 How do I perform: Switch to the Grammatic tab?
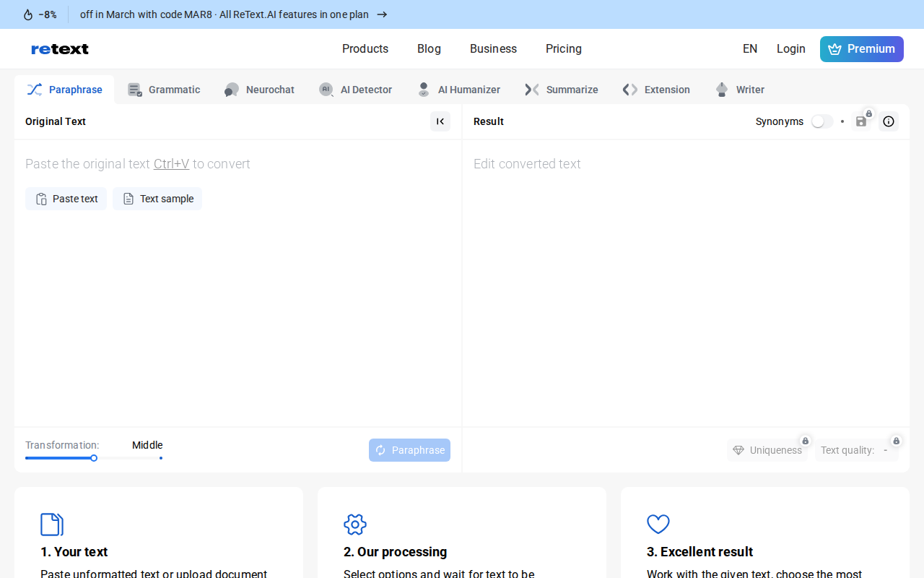[164, 90]
